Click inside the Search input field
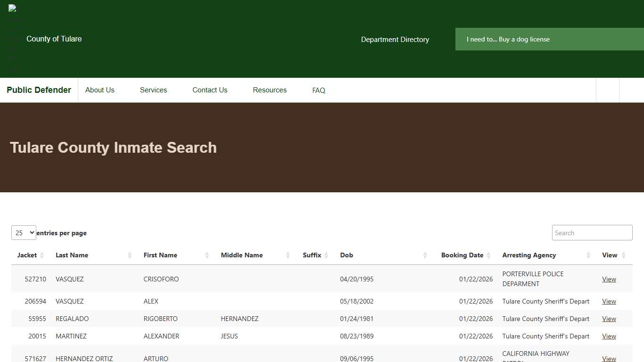The height and width of the screenshot is (362, 644). pos(592,232)
